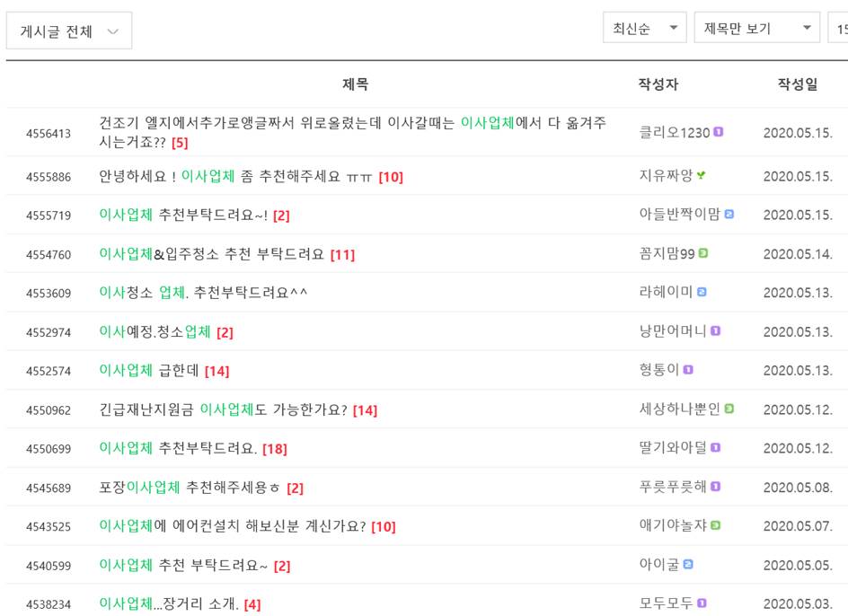Click comment count [14] on 급한데 post
The image size is (848, 616).
tap(216, 372)
